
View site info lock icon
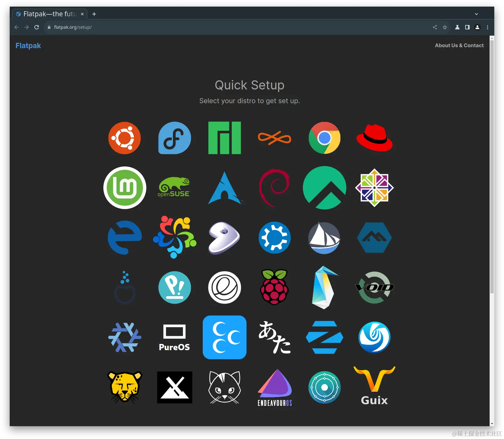coord(49,27)
